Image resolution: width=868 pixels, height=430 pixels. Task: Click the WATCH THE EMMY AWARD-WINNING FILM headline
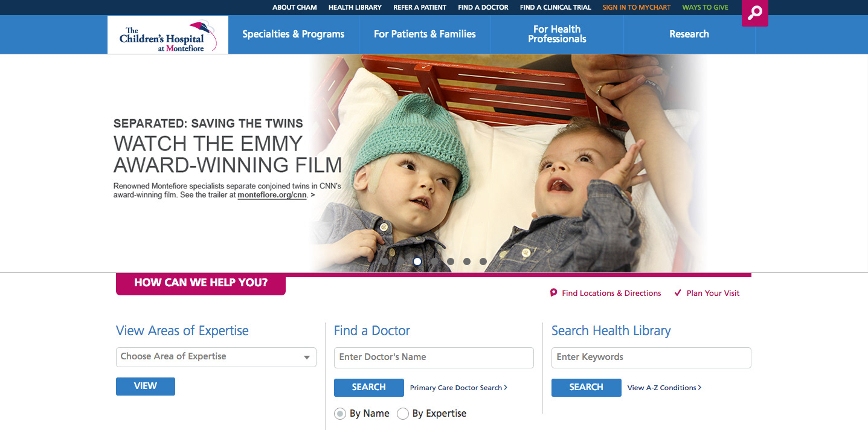tap(228, 154)
